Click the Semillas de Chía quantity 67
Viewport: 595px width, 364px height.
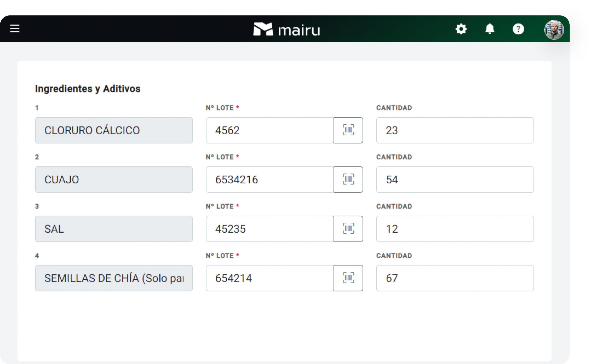tap(455, 278)
